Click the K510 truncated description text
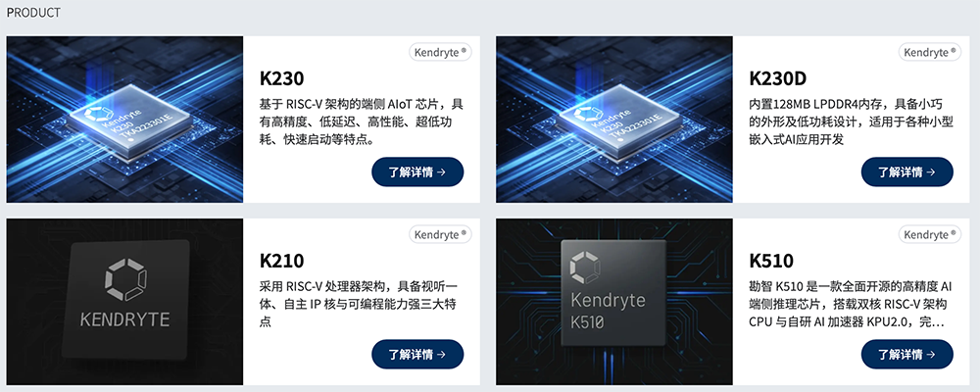Screen dimensions: 980x392 pos(850,305)
